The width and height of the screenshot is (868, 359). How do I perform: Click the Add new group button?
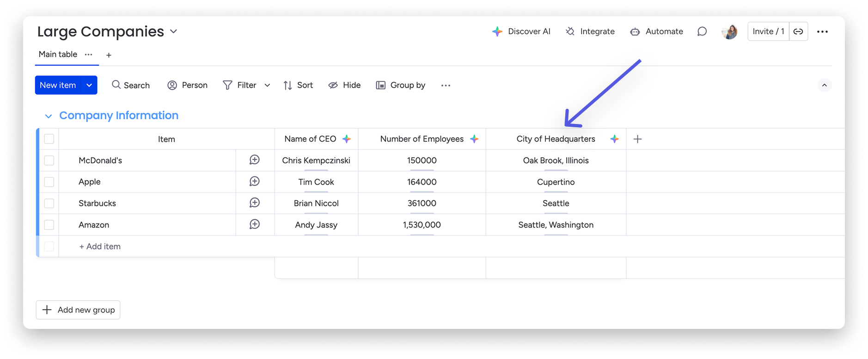pyautogui.click(x=78, y=309)
